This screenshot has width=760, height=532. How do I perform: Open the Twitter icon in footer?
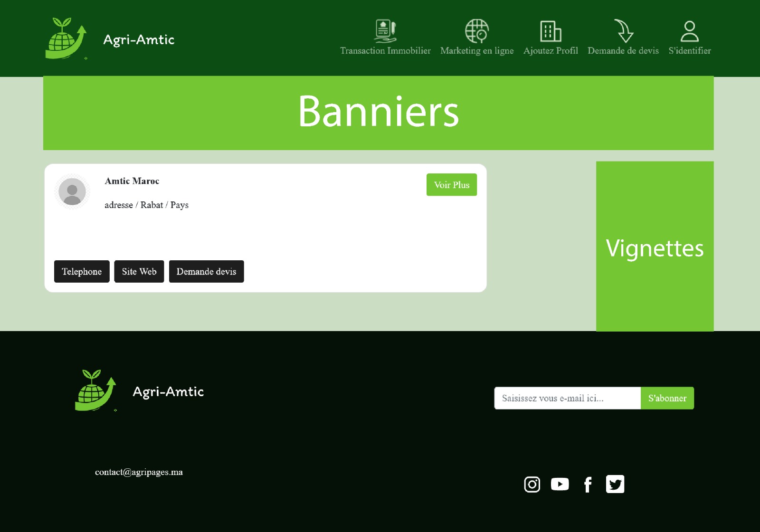[615, 484]
